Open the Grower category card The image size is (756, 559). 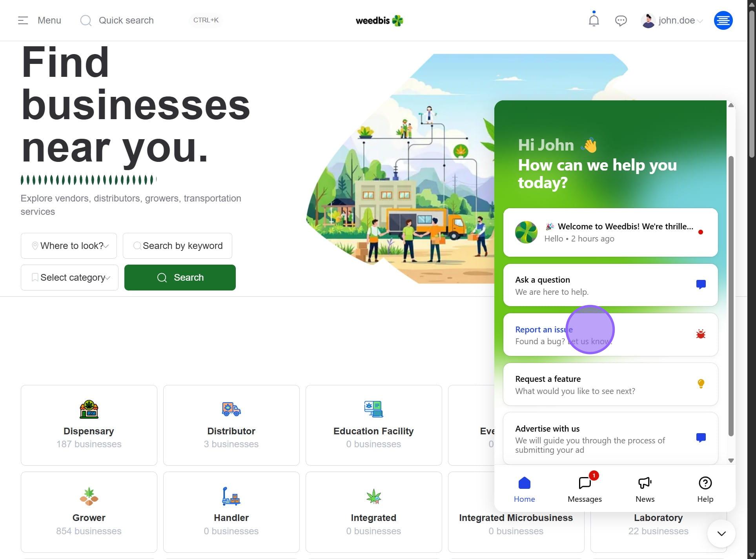click(x=89, y=512)
